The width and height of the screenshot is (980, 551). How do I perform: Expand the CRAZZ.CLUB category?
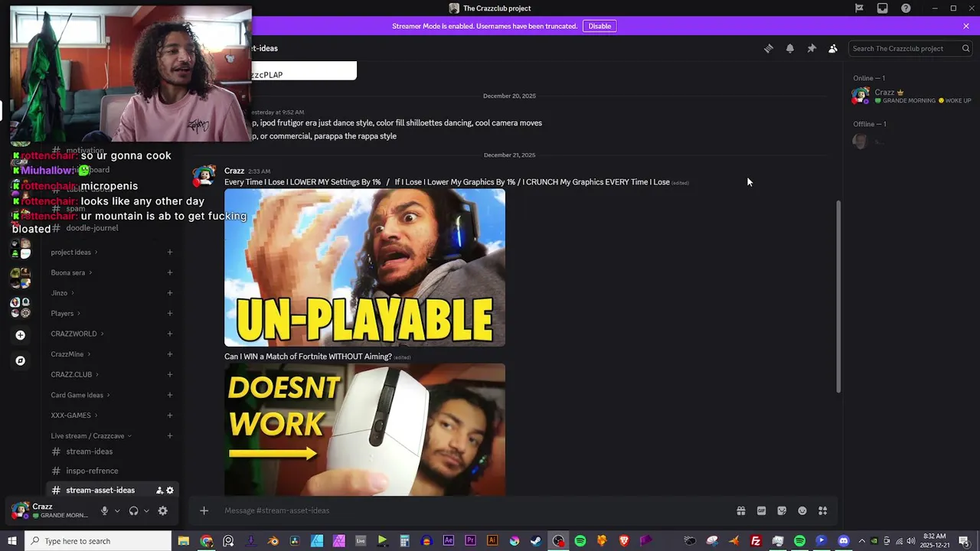(75, 375)
